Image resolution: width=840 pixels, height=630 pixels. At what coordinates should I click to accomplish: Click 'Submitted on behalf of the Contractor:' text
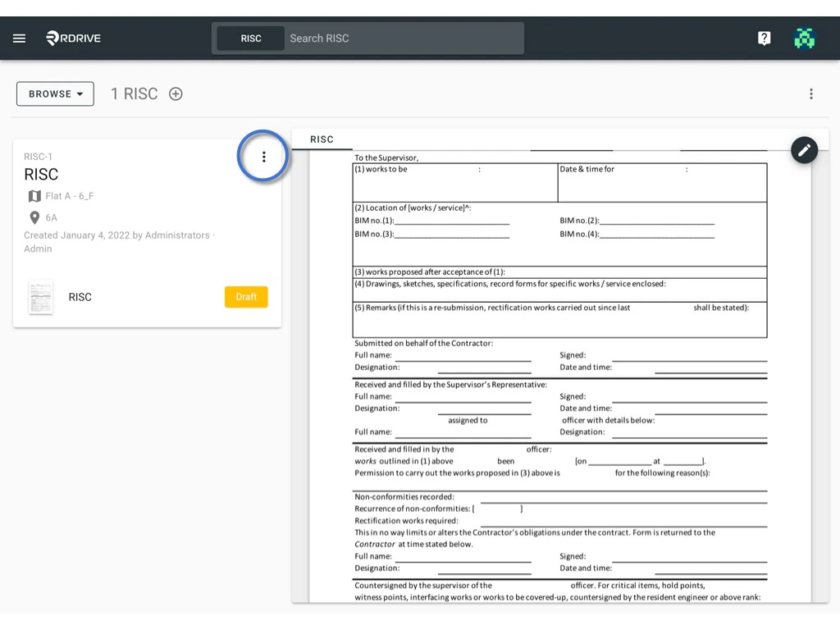(x=424, y=344)
